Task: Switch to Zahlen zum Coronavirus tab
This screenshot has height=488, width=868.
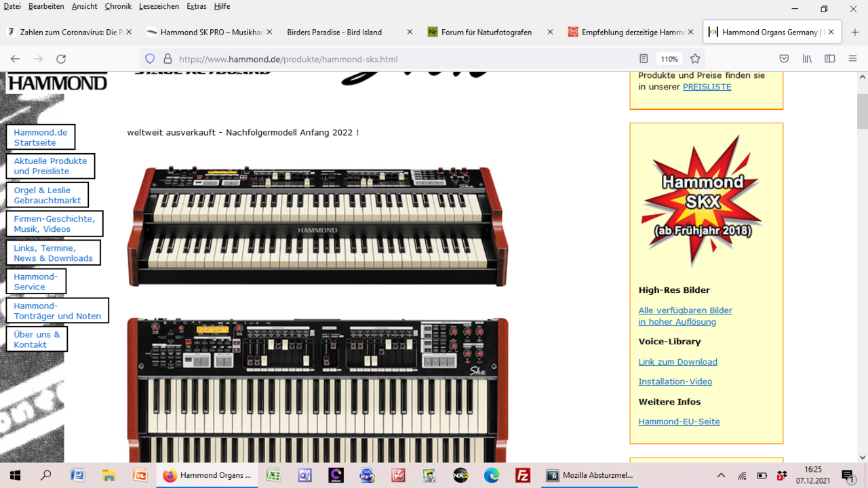Action: [71, 32]
